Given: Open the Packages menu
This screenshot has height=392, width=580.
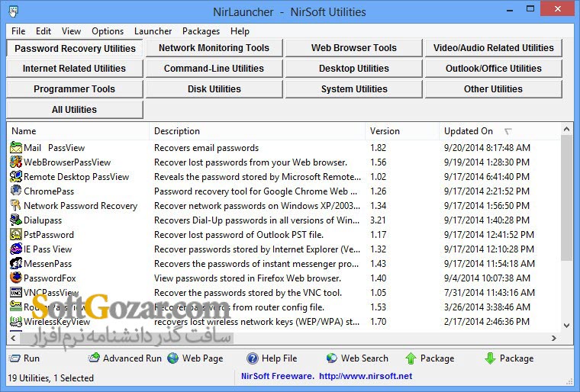Looking at the screenshot, I should click(x=201, y=31).
